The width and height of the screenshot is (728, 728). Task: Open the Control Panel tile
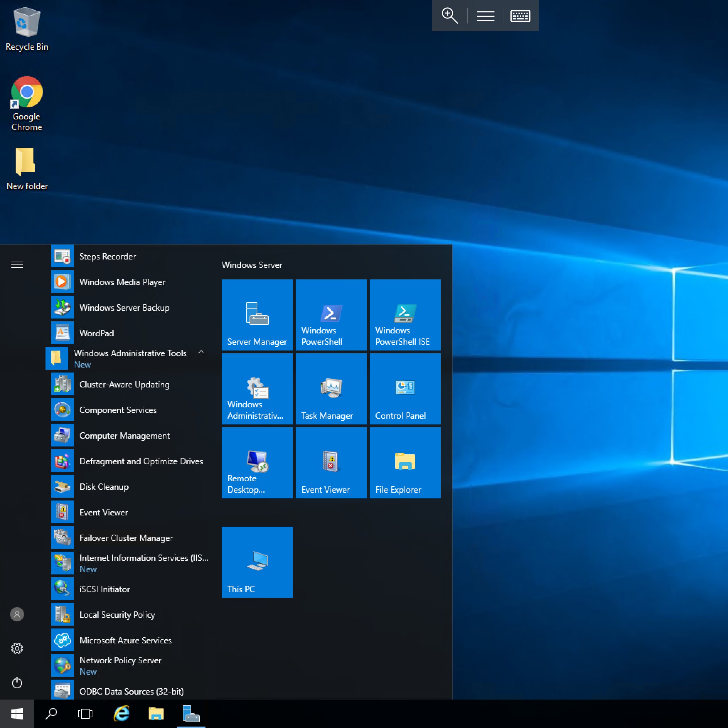click(x=405, y=389)
